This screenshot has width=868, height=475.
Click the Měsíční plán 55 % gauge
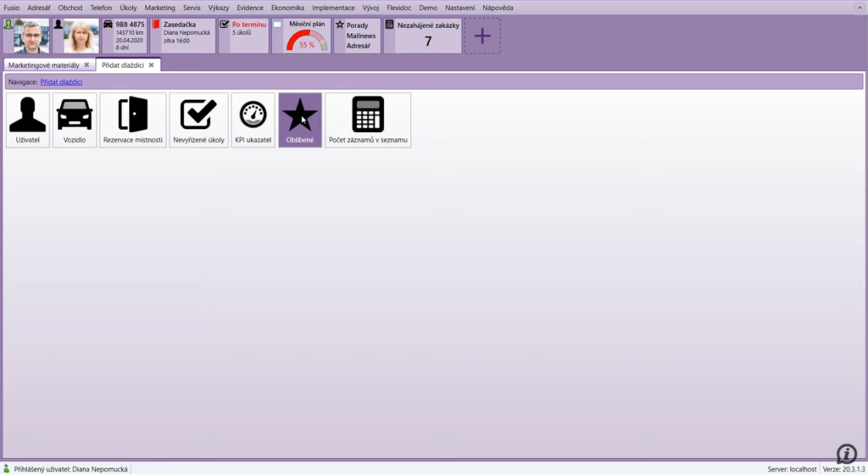(x=306, y=40)
